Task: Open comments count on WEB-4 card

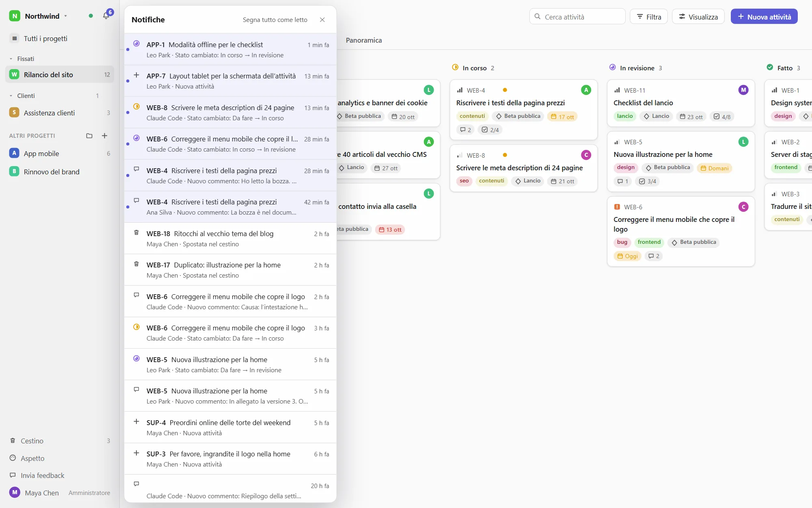Action: click(466, 130)
